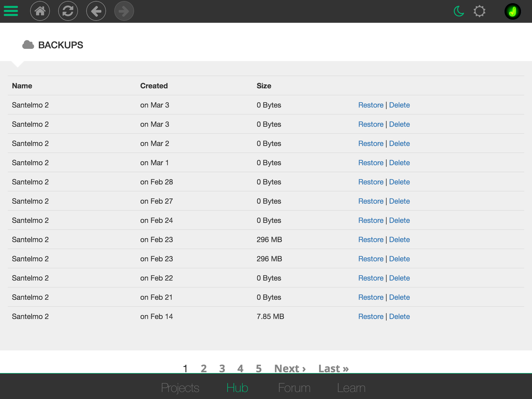
Task: Go to home via house icon
Action: coord(40,11)
